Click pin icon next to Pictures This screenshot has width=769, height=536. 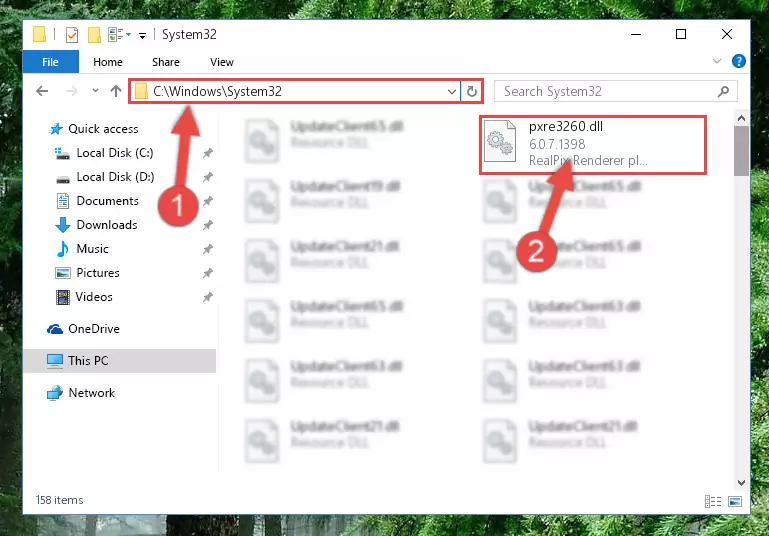(x=208, y=273)
